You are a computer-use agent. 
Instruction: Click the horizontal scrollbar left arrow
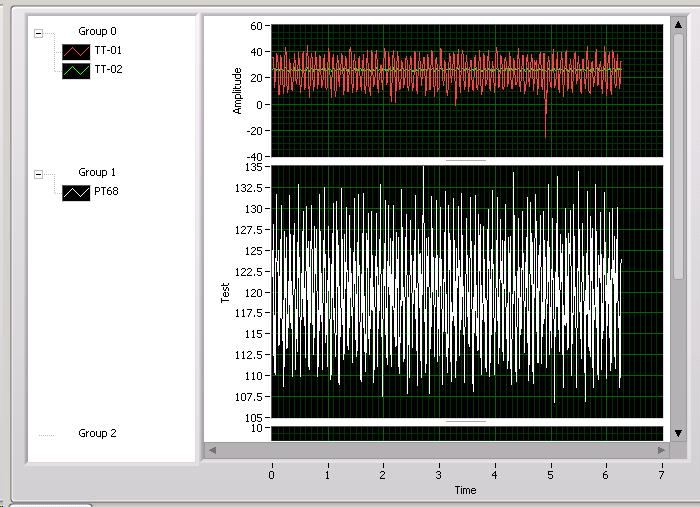coord(211,450)
